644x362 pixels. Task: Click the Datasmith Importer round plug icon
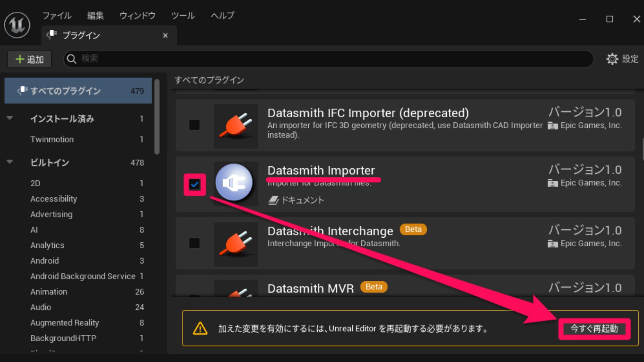pos(234,183)
